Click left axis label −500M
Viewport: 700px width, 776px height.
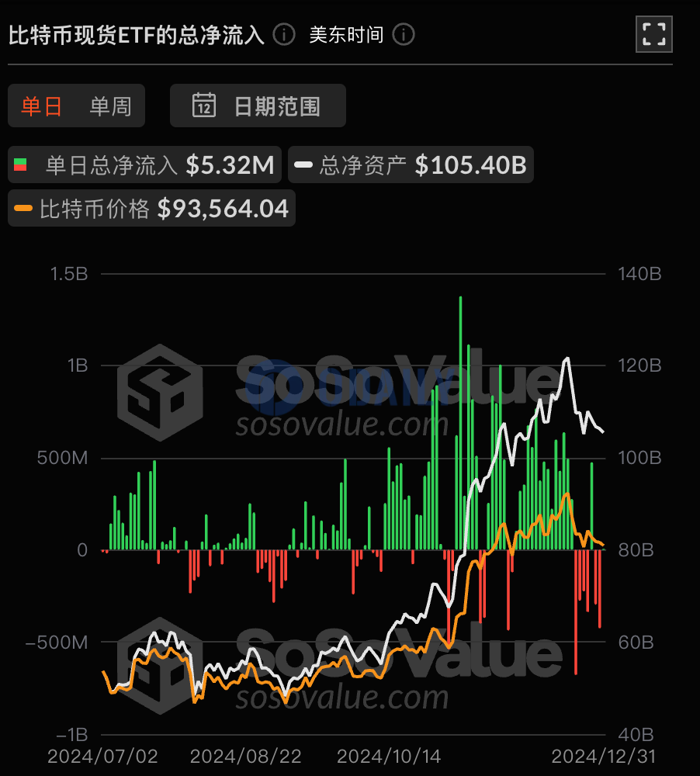pyautogui.click(x=57, y=643)
